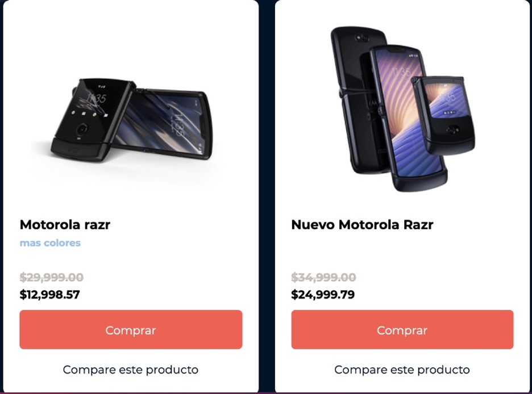Click the crossed-out price $29,999.00
Image resolution: width=532 pixels, height=394 pixels.
point(52,277)
